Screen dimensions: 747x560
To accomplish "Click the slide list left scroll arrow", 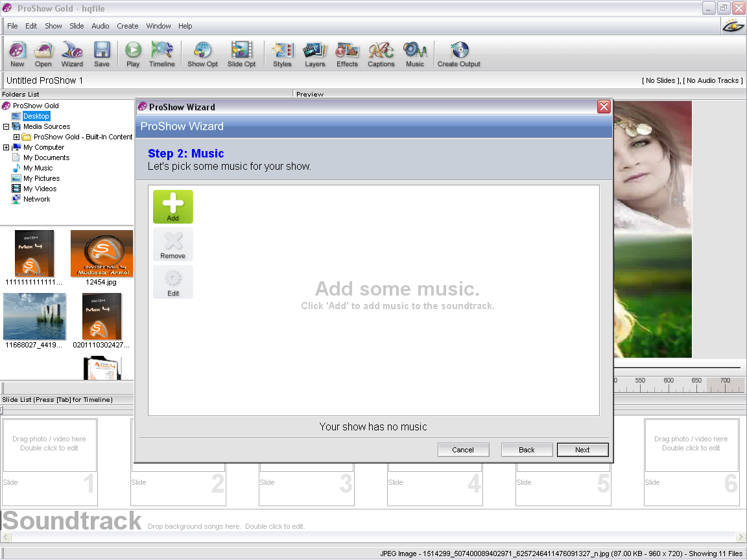I will (x=6, y=537).
